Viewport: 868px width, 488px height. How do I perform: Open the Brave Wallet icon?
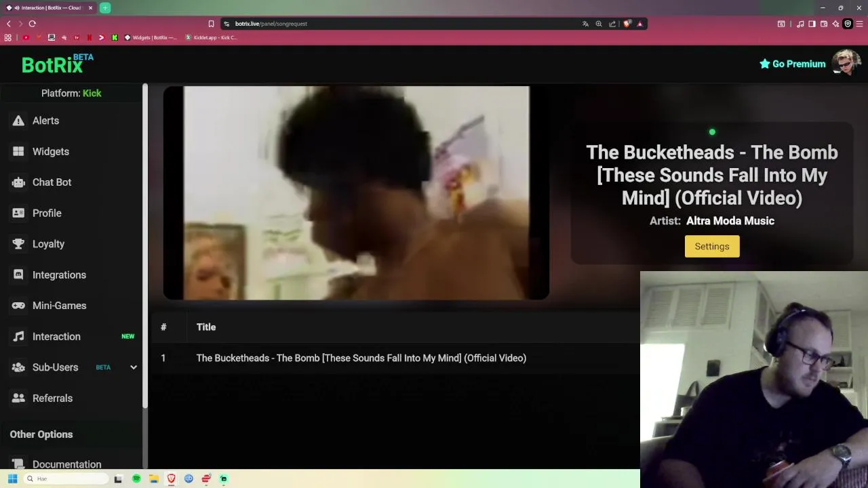click(x=824, y=24)
